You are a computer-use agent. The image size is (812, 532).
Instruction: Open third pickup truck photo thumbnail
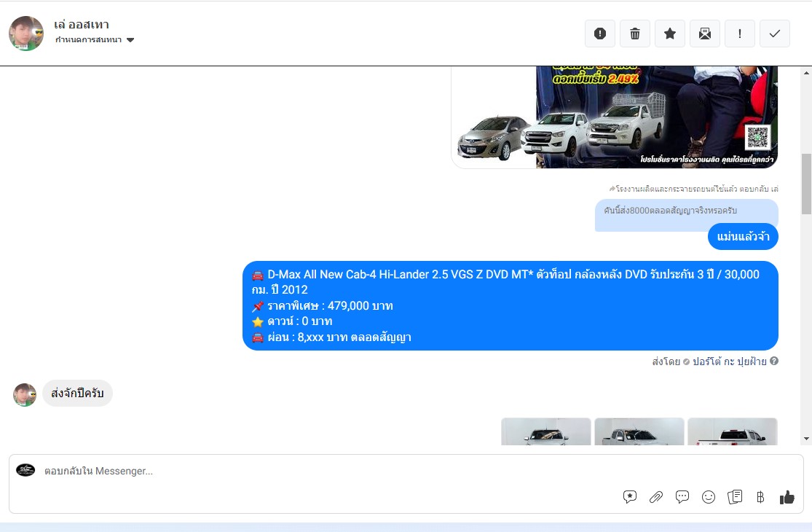732,431
